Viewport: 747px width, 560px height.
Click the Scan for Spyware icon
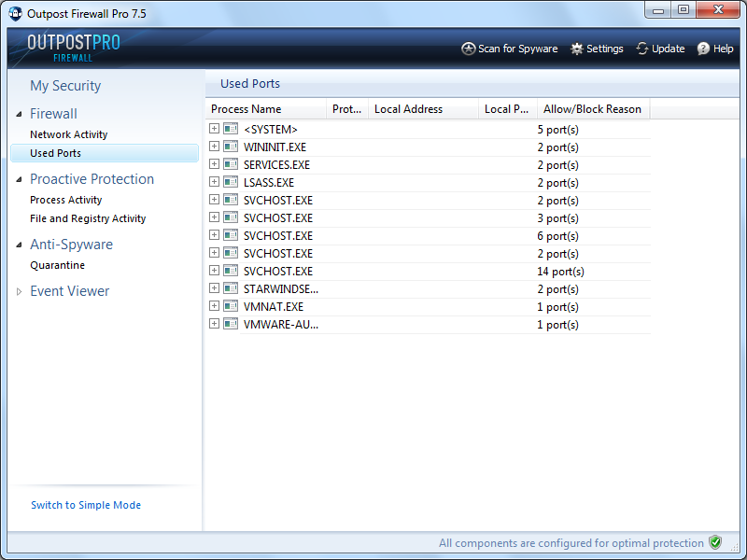pyautogui.click(x=469, y=49)
